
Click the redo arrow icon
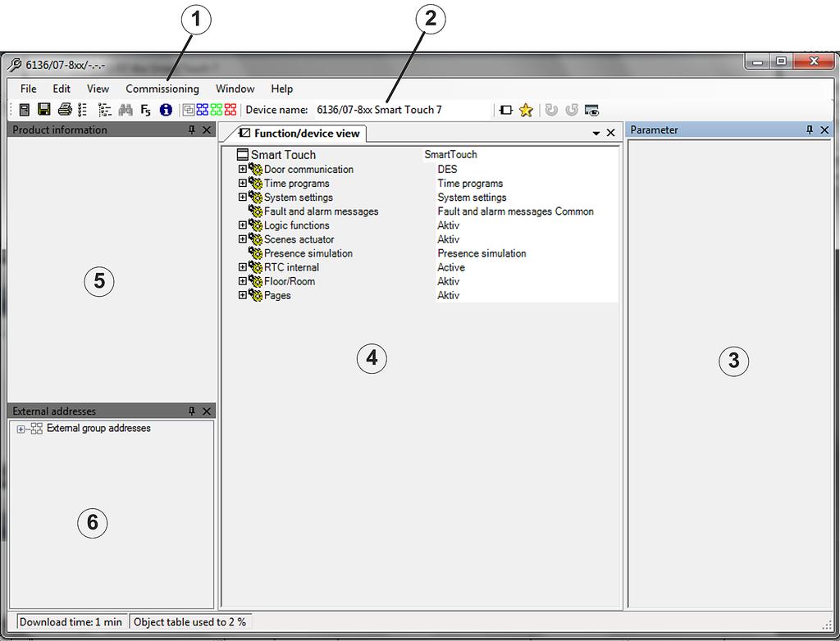pyautogui.click(x=572, y=110)
